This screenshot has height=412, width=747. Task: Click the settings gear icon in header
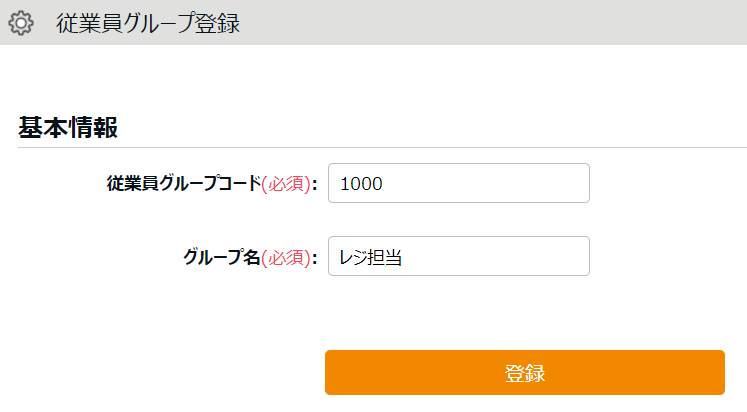tap(21, 22)
